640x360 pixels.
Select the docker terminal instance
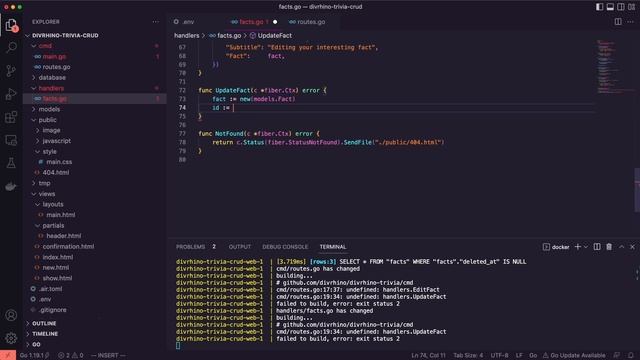click(x=556, y=247)
